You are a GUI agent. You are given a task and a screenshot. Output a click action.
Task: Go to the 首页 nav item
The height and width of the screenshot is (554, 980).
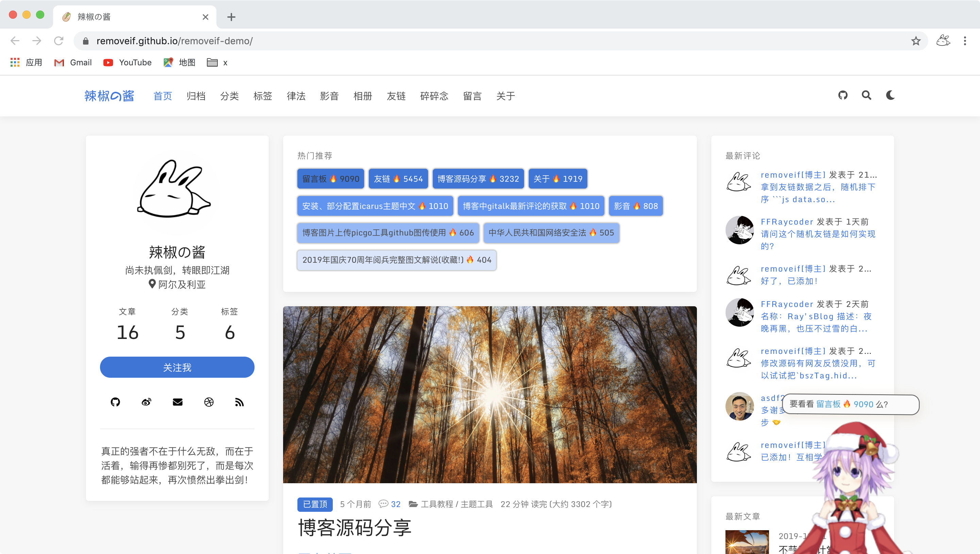pyautogui.click(x=163, y=96)
